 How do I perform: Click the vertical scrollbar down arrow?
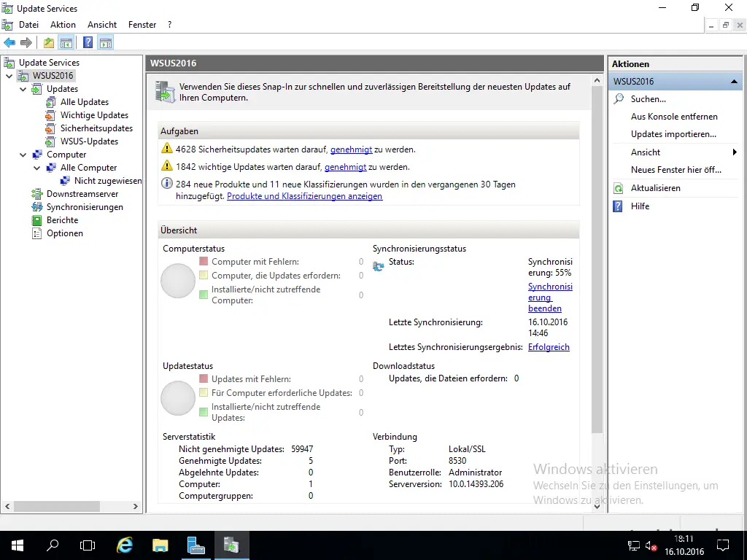point(597,507)
